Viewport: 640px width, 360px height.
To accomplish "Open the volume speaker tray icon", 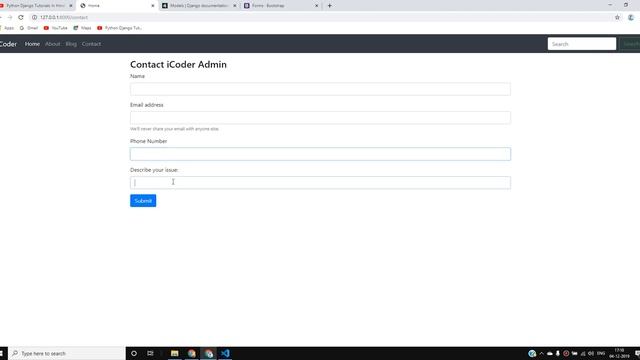I will (x=591, y=353).
